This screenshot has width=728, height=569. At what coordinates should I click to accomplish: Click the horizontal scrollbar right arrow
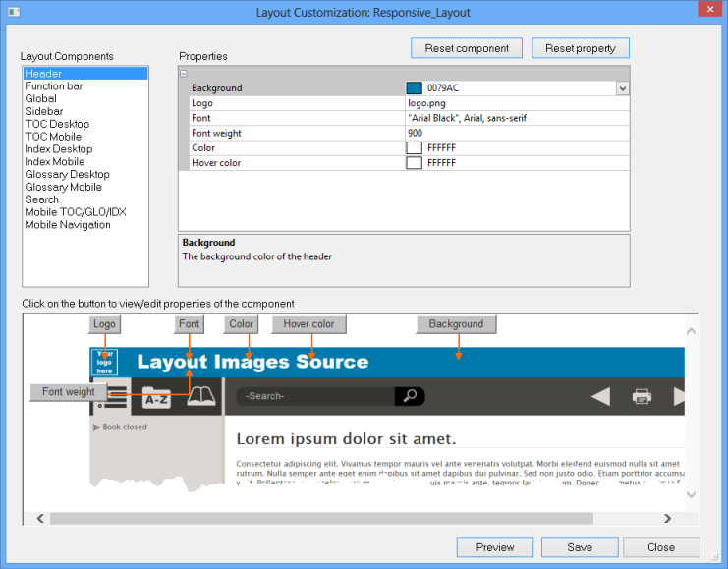tap(667, 518)
